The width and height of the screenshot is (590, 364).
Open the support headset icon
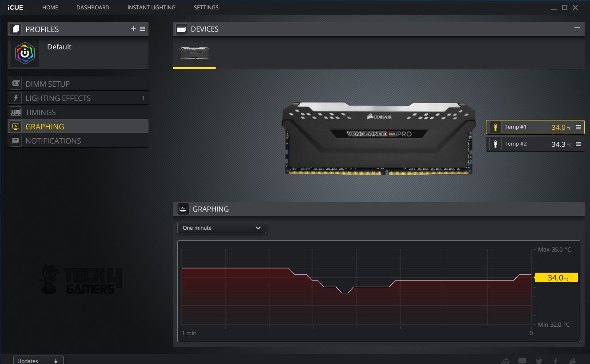[x=506, y=361]
